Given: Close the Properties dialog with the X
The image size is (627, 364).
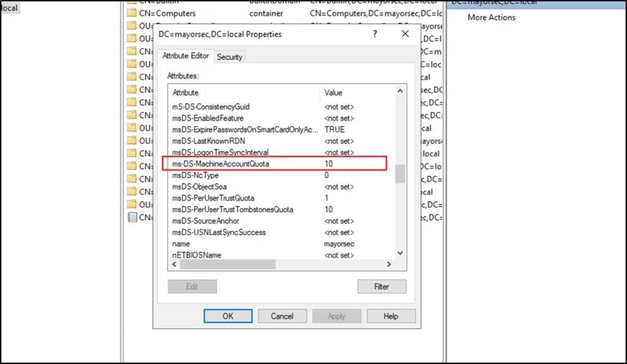Looking at the screenshot, I should (x=405, y=34).
